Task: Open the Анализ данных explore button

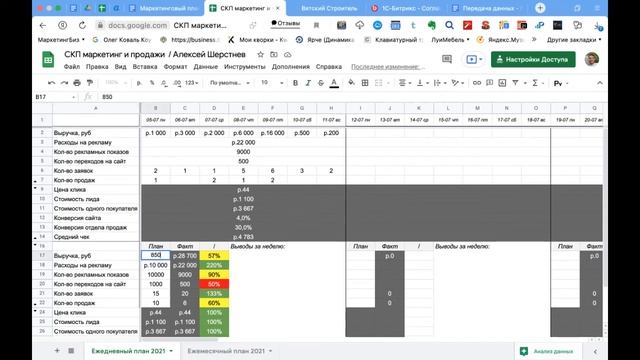Action: pyautogui.click(x=547, y=351)
